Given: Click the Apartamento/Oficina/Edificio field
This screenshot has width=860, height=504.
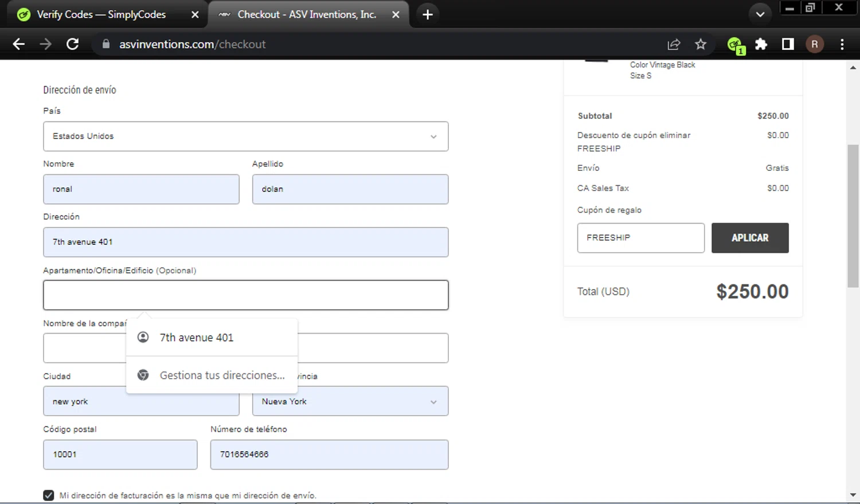Looking at the screenshot, I should [245, 295].
